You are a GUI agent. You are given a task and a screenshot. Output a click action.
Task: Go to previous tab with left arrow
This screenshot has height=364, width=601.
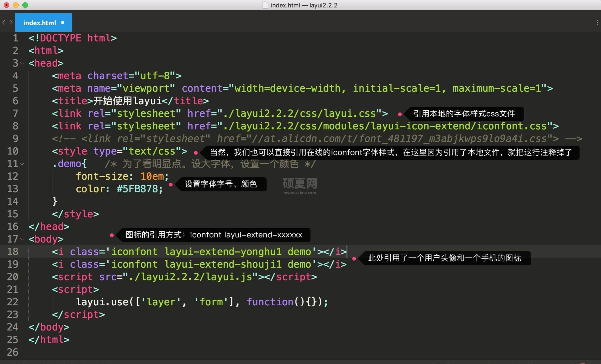pyautogui.click(x=4, y=22)
